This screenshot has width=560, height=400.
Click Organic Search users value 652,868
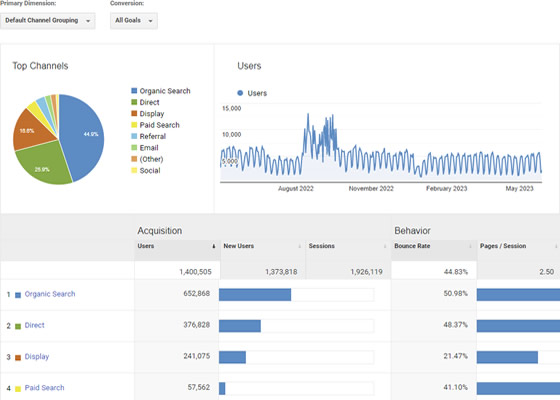click(196, 294)
